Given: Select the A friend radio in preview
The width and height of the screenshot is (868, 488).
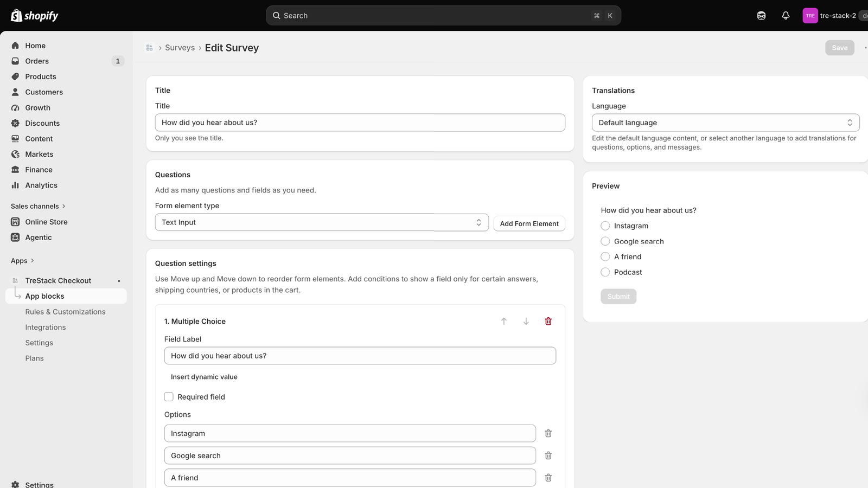Looking at the screenshot, I should (605, 256).
